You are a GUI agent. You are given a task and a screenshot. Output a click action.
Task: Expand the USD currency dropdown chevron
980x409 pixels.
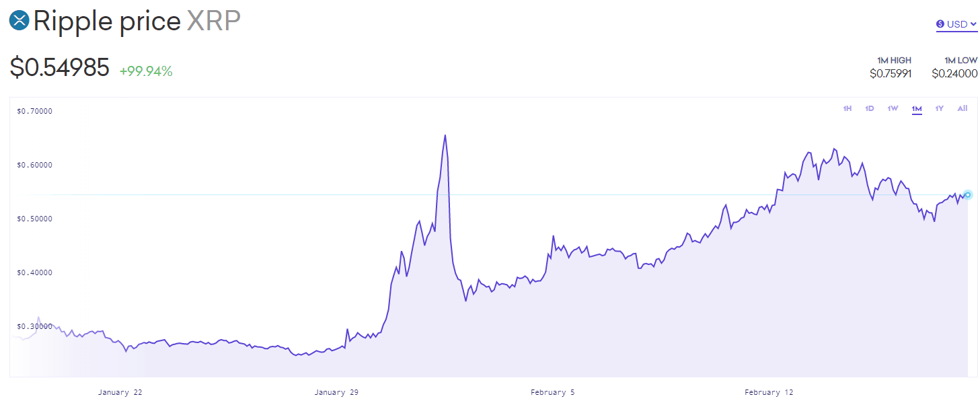click(973, 24)
